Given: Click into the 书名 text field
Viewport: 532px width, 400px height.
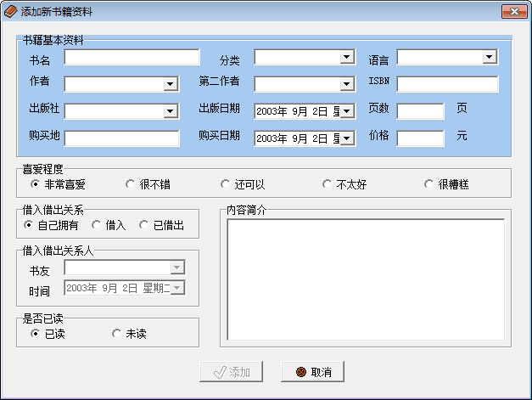Looking at the screenshot, I should (x=120, y=58).
